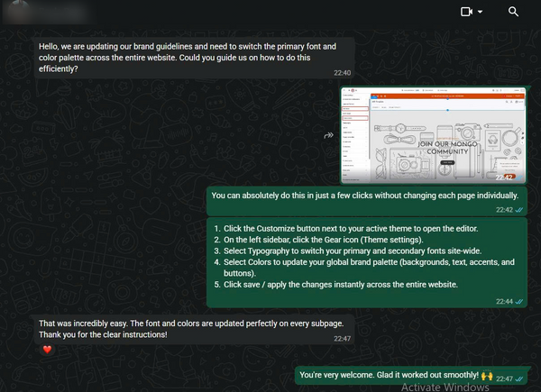Screen dimensions: 541x392
Task: Select message "Hello, we are updating our brand guidelines"
Action: (195, 58)
